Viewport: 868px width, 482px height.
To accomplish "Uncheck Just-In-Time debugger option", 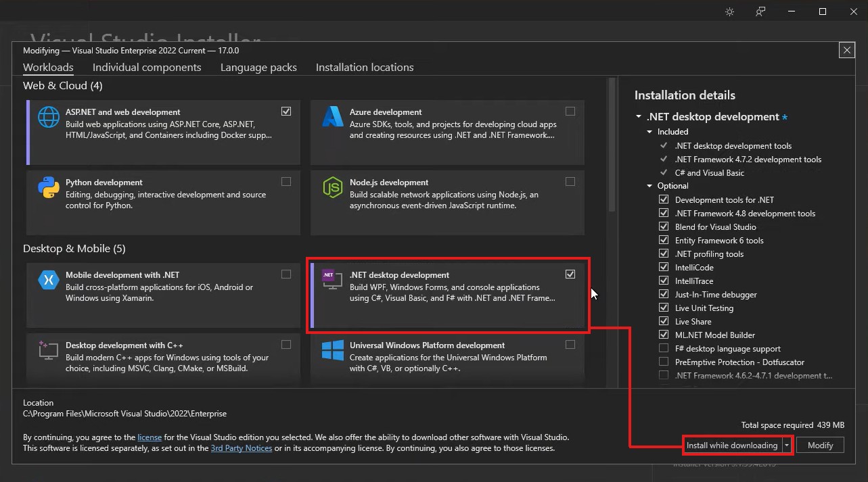I will (664, 294).
